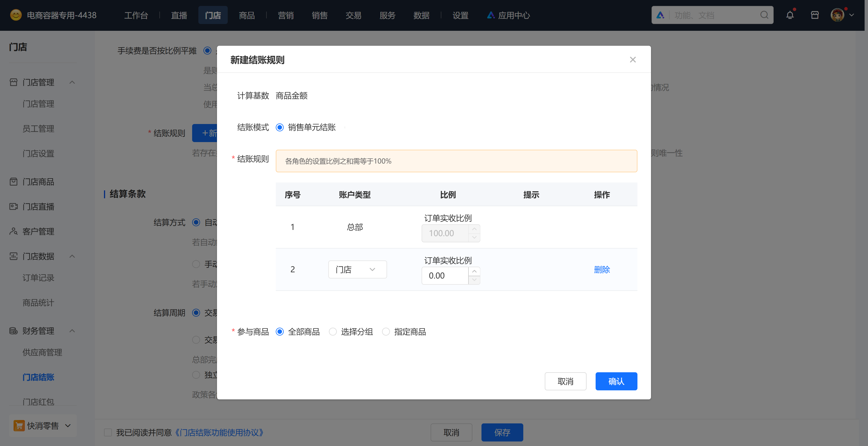
Task: Open the 门店结账功能使用协议 link
Action: pyautogui.click(x=219, y=432)
